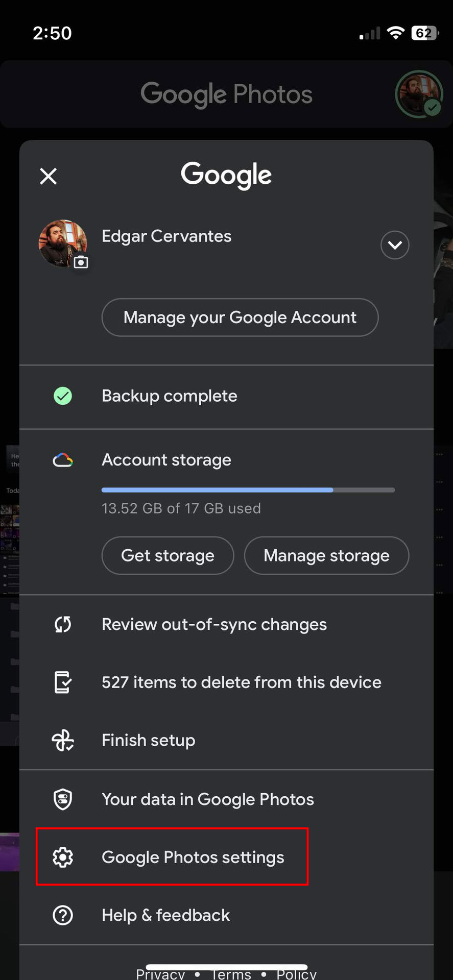Tap the out-of-sync changes sync icon
Screen dimensions: 453x980
point(63,624)
